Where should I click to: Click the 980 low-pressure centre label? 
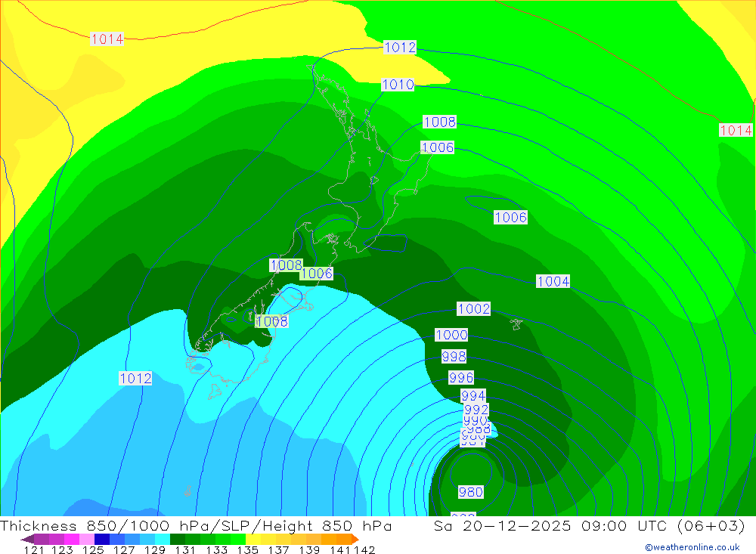pos(470,492)
